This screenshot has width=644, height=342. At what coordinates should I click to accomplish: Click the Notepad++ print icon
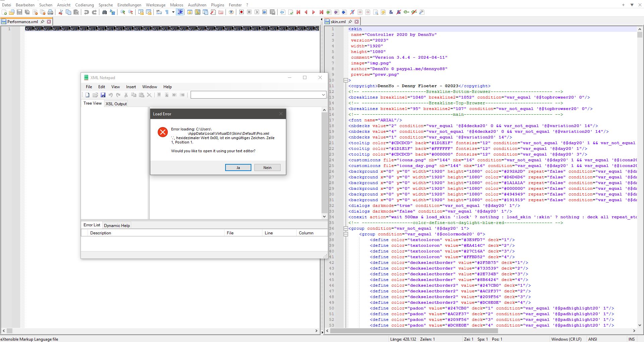[x=50, y=12]
